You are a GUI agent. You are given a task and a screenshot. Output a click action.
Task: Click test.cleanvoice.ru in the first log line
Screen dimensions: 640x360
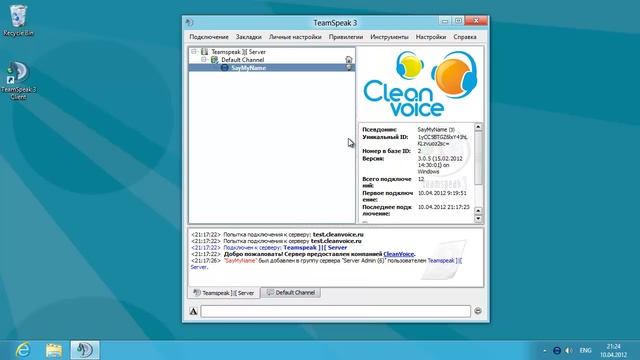338,235
